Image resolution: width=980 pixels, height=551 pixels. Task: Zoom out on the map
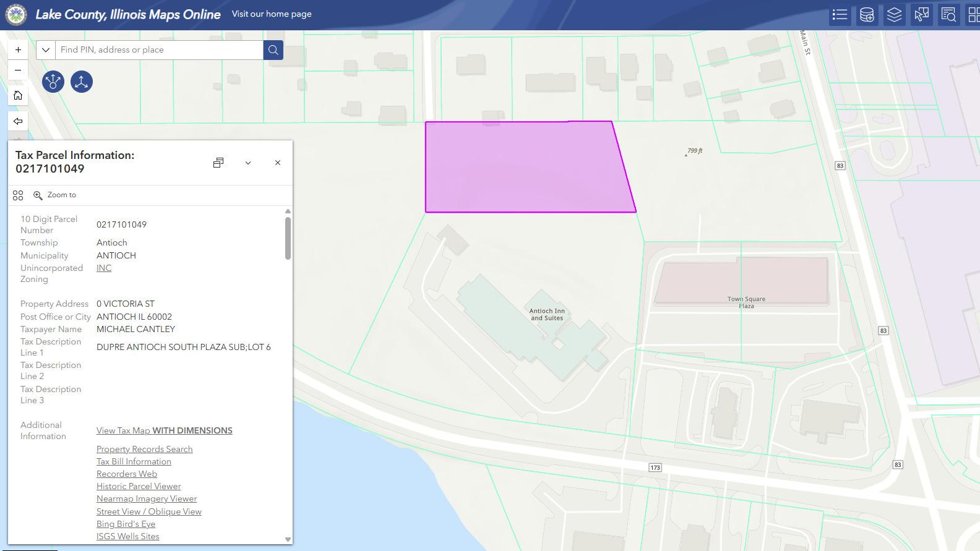pyautogui.click(x=18, y=70)
